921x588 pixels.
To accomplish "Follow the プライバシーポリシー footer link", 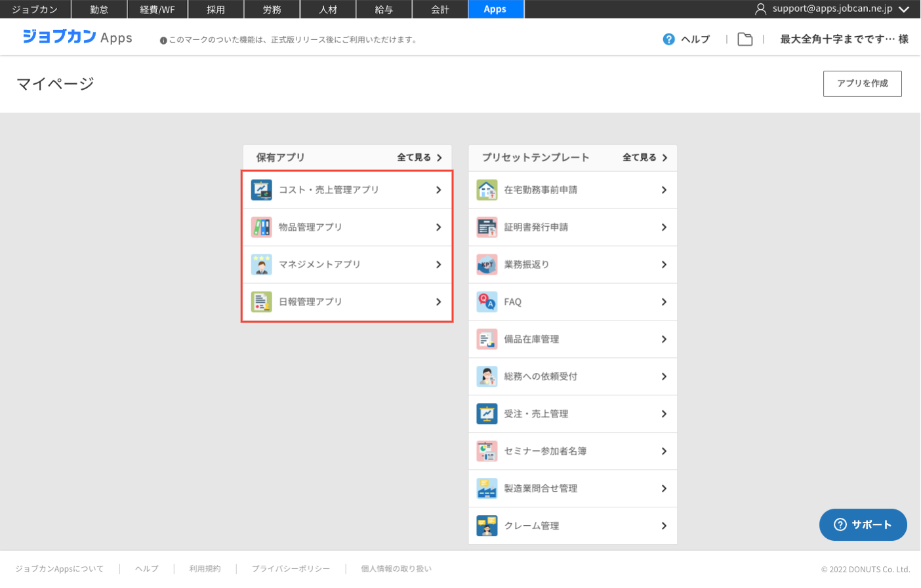I will tap(291, 569).
